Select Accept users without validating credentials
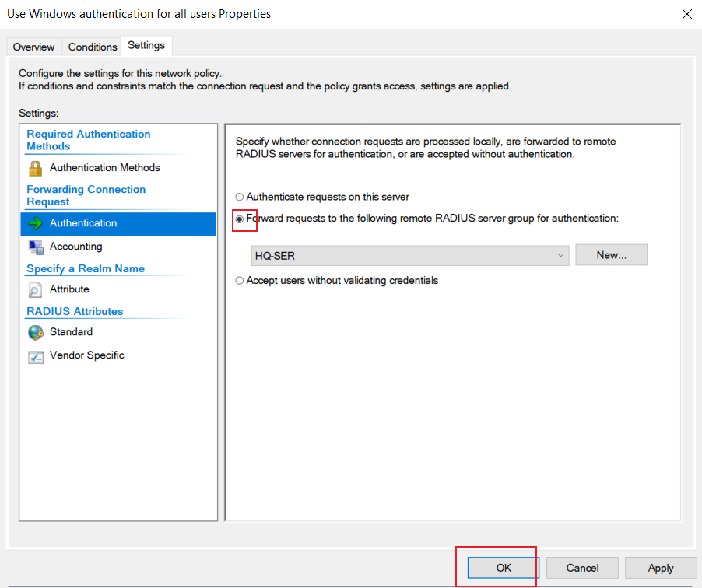Image resolution: width=702 pixels, height=588 pixels. 240,281
